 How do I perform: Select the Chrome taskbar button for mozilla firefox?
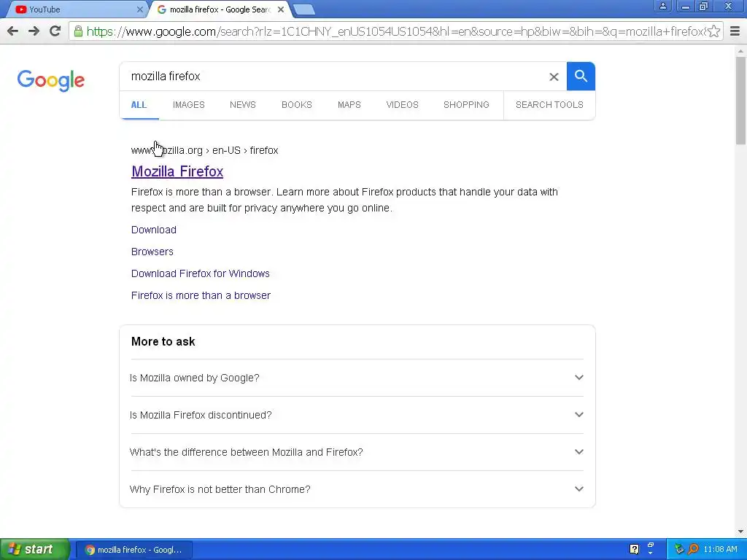[x=134, y=550]
